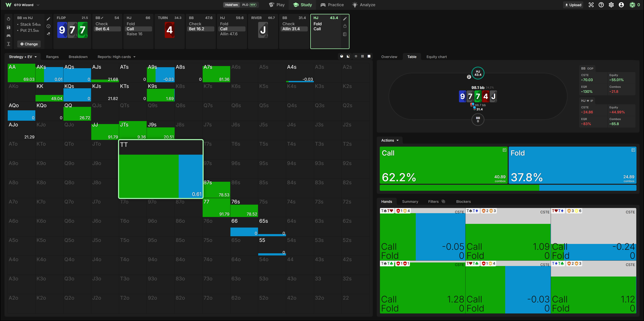This screenshot has height=321, width=644.
Task: Open settings gear in top bar
Action: click(x=611, y=5)
